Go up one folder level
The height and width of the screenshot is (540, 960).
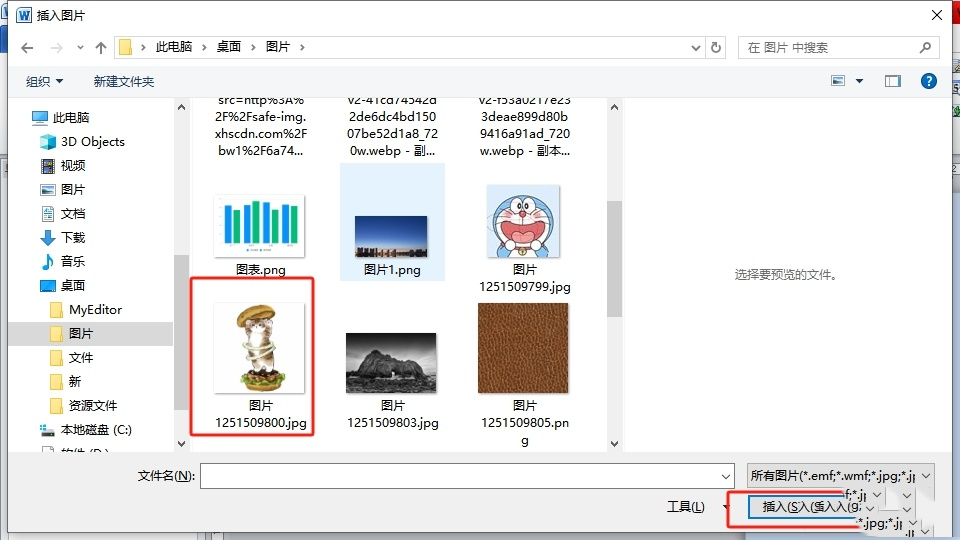coord(101,48)
